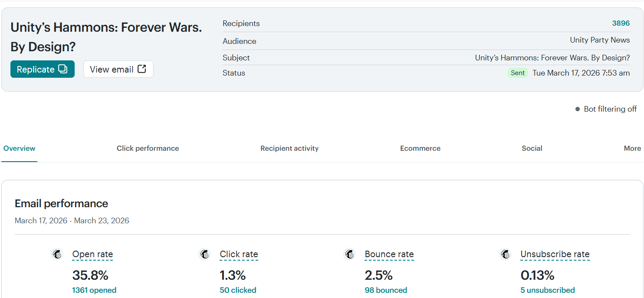This screenshot has width=644, height=298.
Task: Go to the Ecommerce tab
Action: [x=420, y=148]
